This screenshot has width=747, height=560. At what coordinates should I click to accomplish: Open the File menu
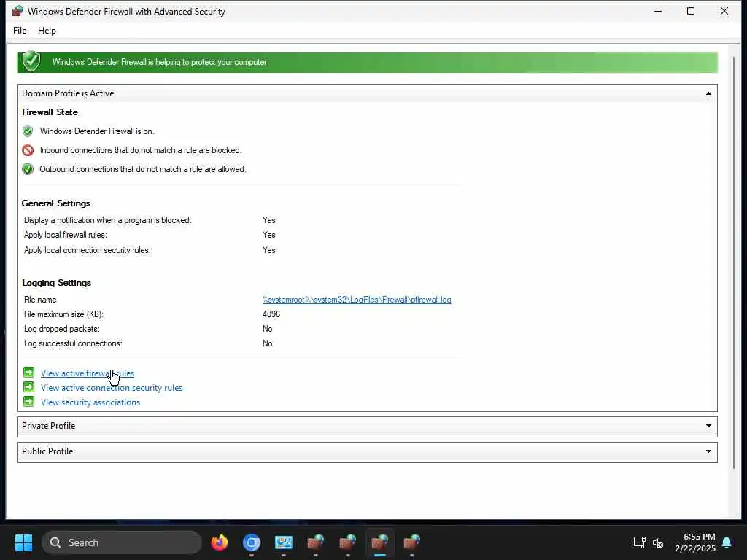tap(20, 31)
